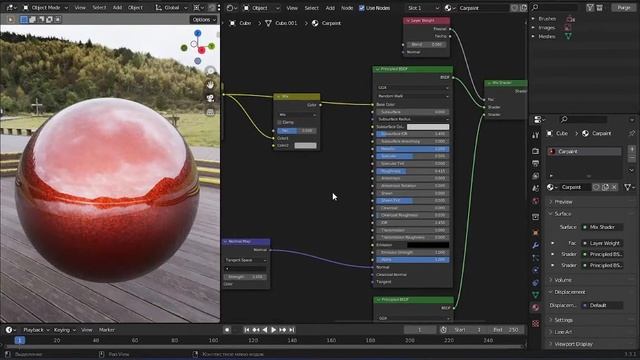The image size is (640, 360).
Task: Open the Output properties tab
Action: [x=536, y=163]
